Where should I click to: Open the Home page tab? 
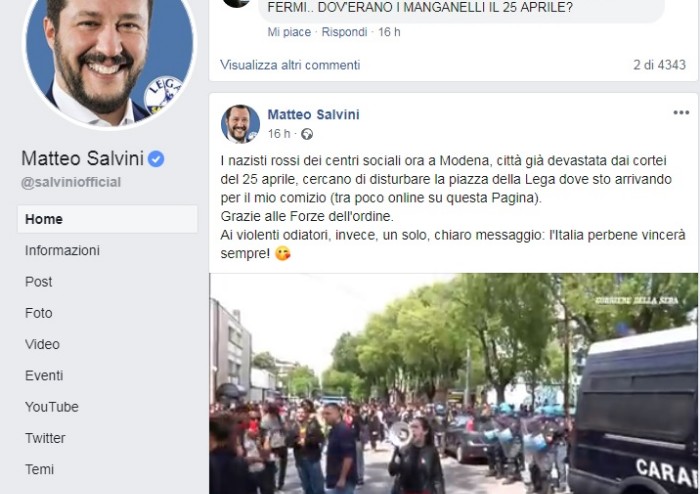108,219
